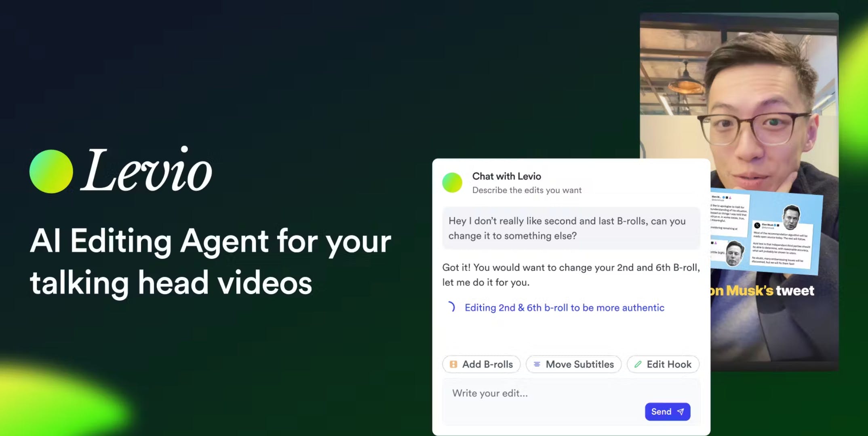The width and height of the screenshot is (868, 436).
Task: Click 'Describe the edits you want' subtitle
Action: 527,190
